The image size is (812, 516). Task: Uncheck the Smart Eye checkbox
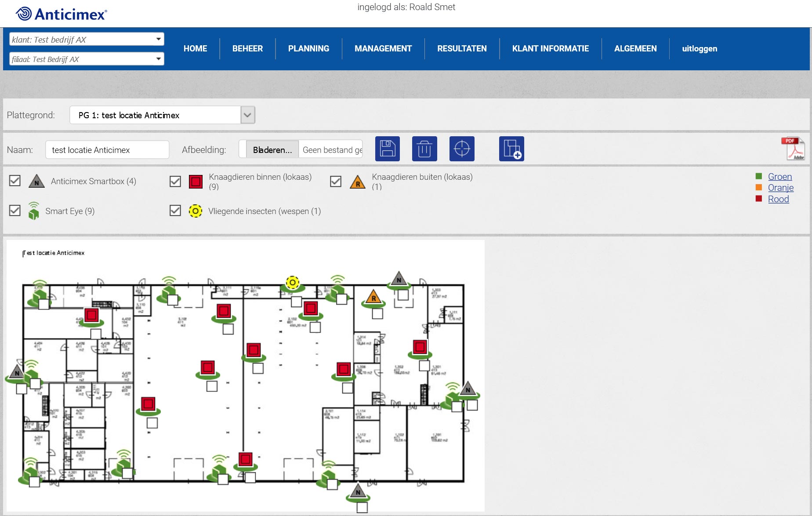[15, 211]
